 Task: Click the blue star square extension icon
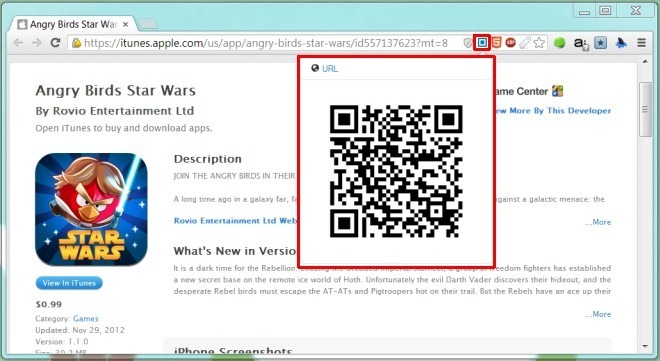tap(601, 43)
